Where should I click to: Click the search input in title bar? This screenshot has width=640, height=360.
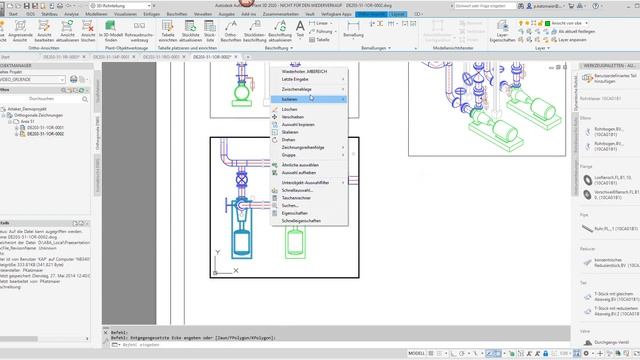[486, 6]
